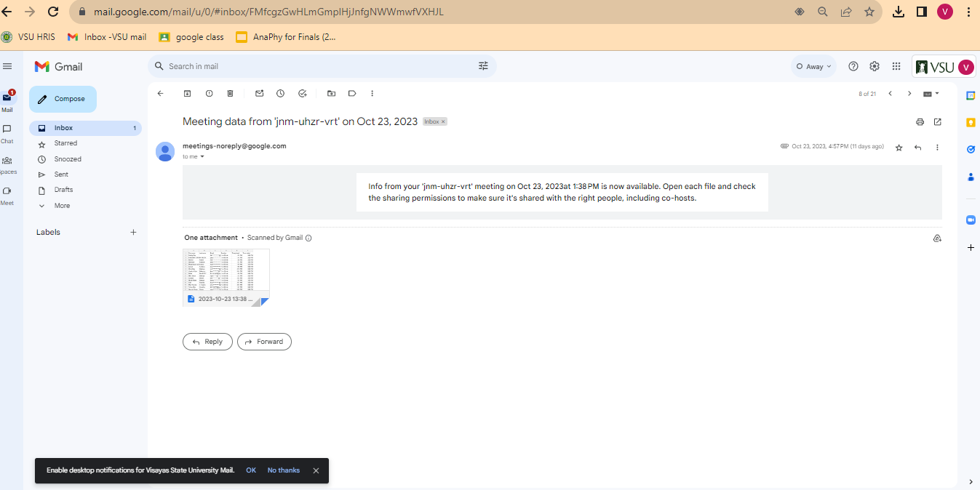Screen dimensions: 980x490
Task: Open the input tools dropdown
Action: (931, 94)
